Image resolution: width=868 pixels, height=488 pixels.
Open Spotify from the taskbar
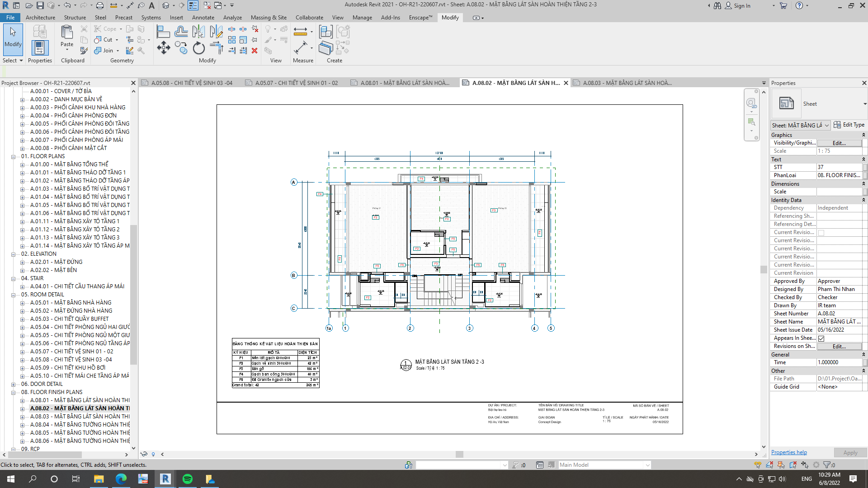click(x=187, y=479)
